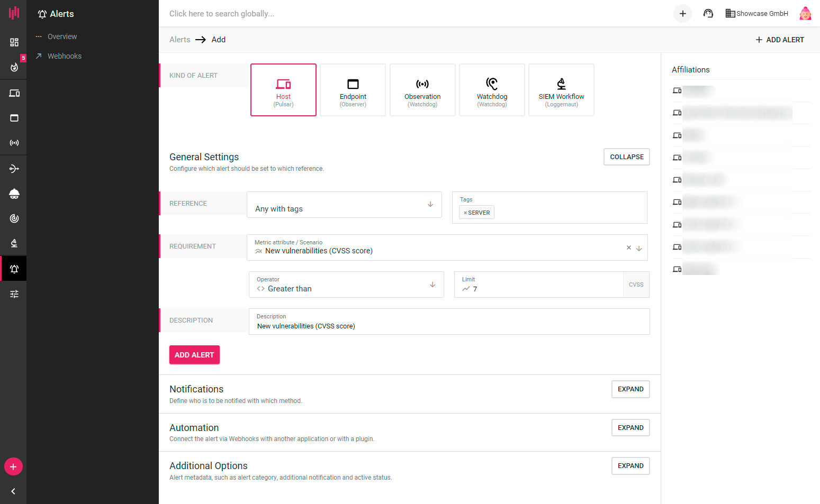This screenshot has width=820, height=504.
Task: Go to Overview in Alerts menu
Action: point(62,36)
